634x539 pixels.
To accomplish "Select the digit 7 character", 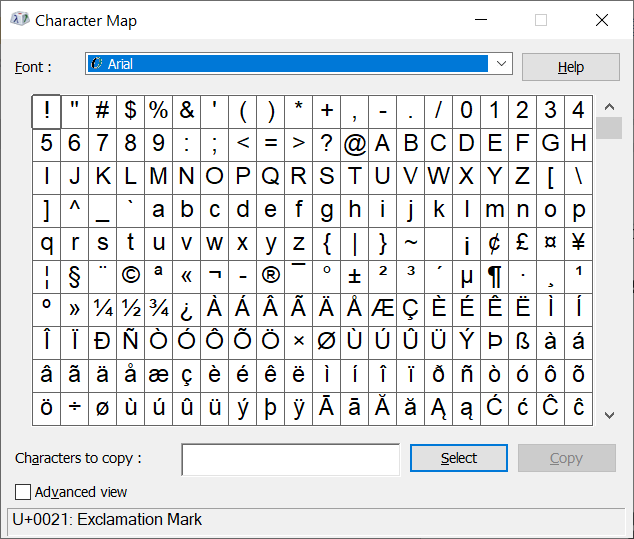I will 102,145.
